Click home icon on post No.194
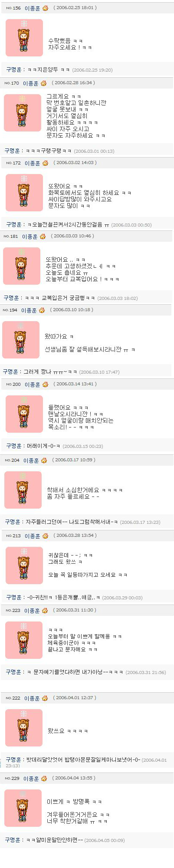Screen dimensions: 174x868 42,310
